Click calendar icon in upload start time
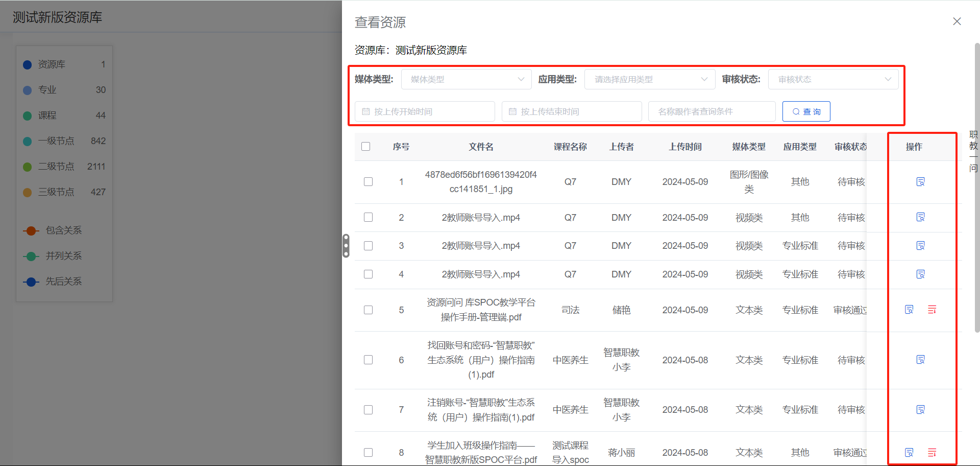Viewport: 980px width, 466px height. [365, 111]
